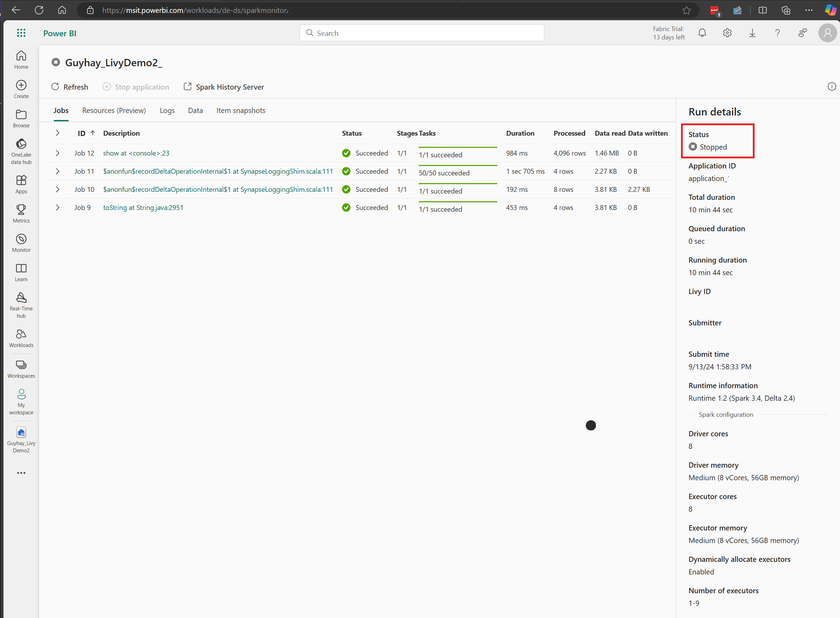Click the Spark configuration link
The height and width of the screenshot is (618, 840).
(726, 414)
